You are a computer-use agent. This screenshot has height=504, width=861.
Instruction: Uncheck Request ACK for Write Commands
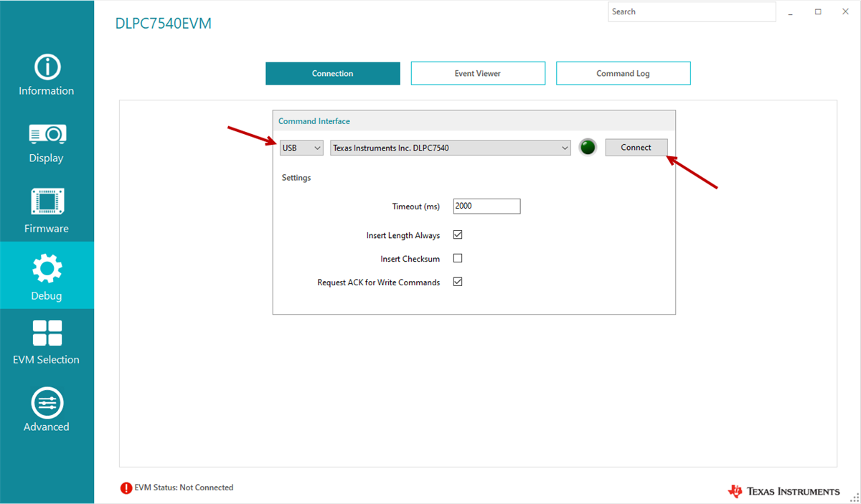click(458, 282)
